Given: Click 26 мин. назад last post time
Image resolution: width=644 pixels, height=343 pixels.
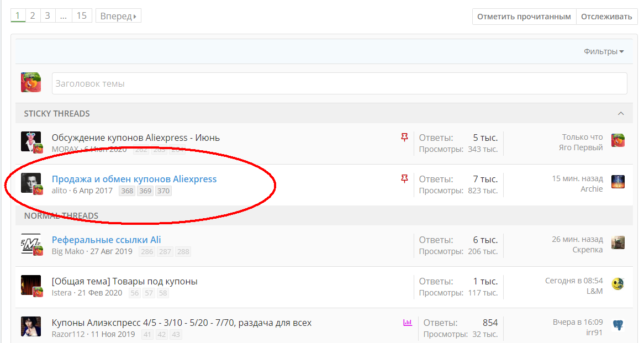Looking at the screenshot, I should (577, 239).
